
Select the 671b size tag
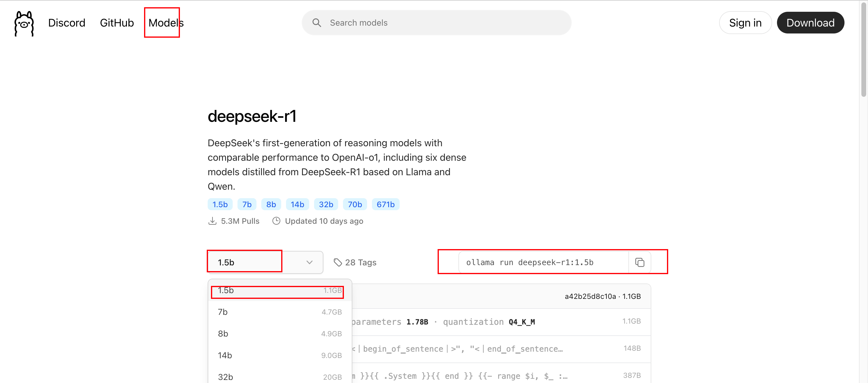pos(385,204)
